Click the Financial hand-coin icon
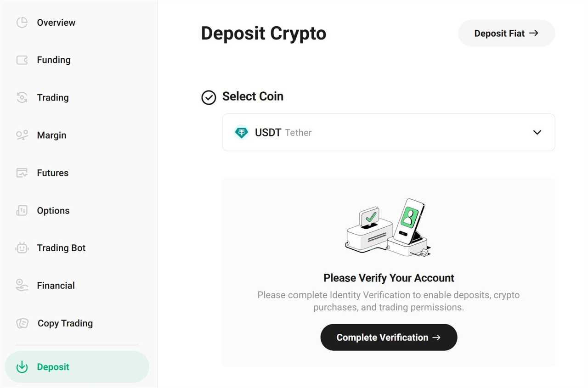The height and width of the screenshot is (388, 588). [22, 285]
